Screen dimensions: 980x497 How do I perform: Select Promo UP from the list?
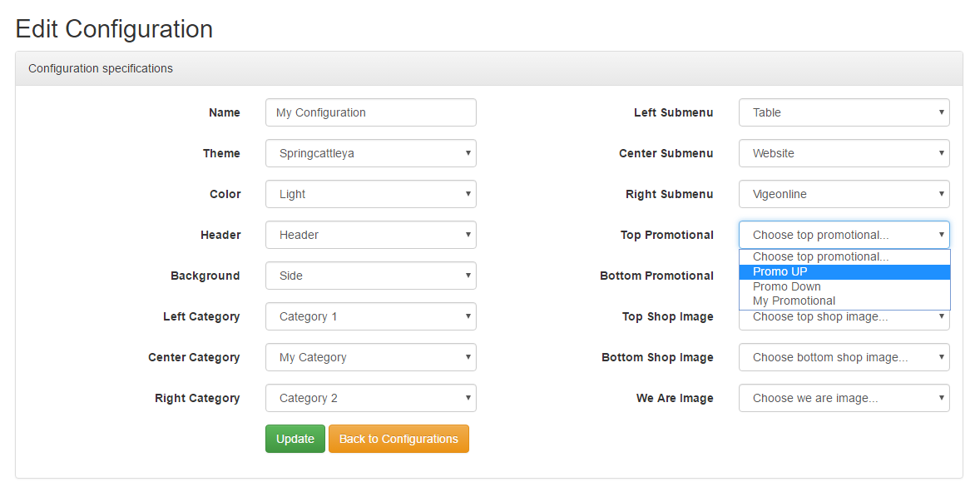(x=844, y=272)
